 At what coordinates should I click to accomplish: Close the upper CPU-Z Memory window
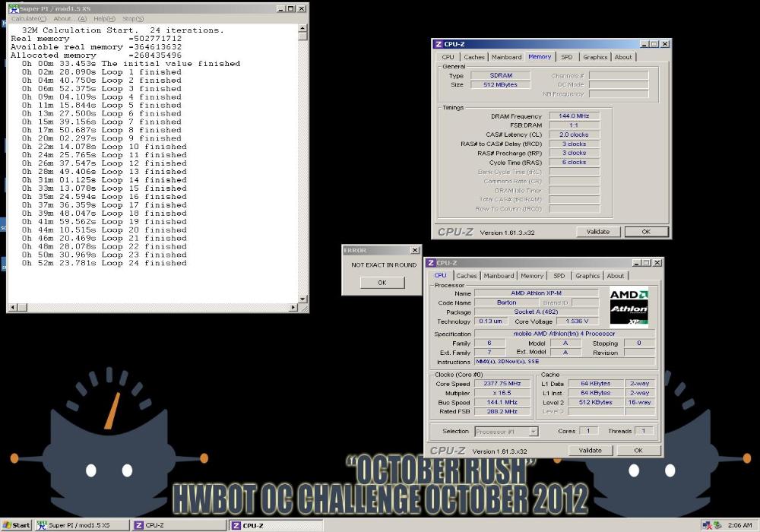(665, 44)
